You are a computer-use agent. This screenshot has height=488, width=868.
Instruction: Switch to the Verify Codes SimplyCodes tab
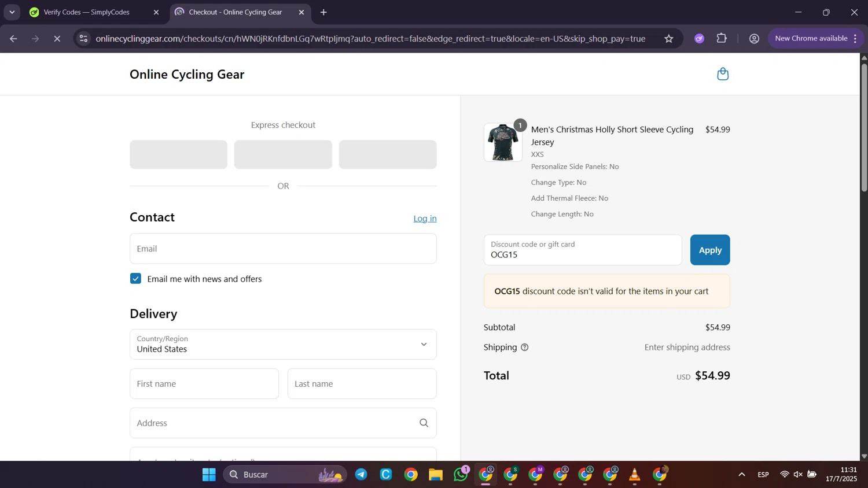[x=87, y=12]
